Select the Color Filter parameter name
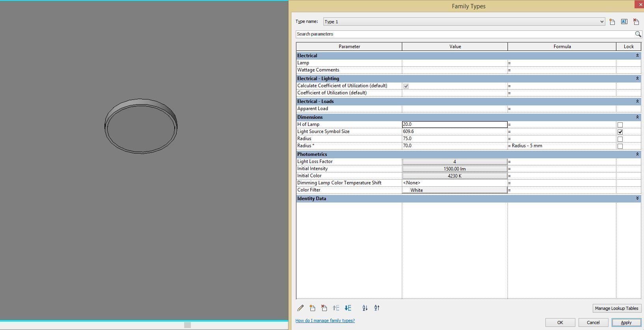This screenshot has width=644, height=330. 309,190
